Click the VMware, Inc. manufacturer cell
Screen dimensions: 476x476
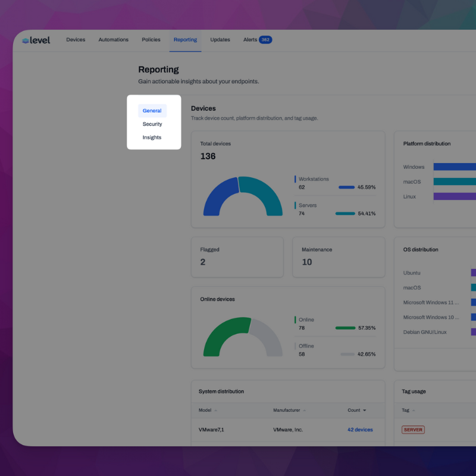tap(288, 430)
